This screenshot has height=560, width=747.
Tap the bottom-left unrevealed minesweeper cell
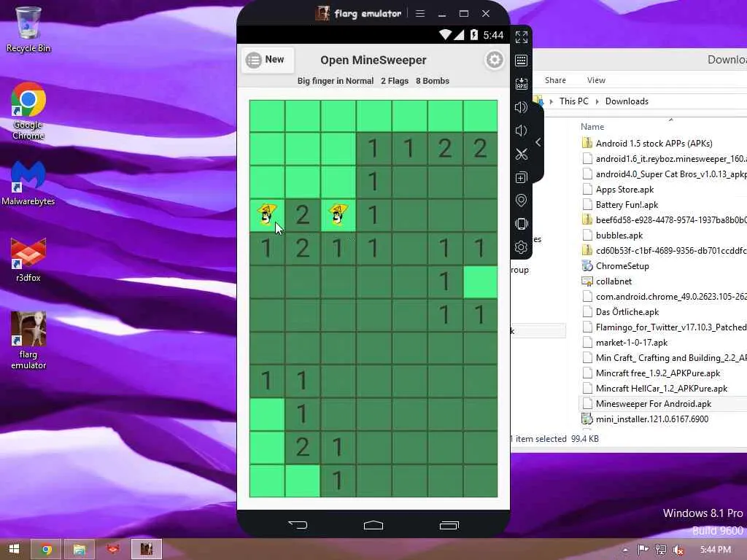pyautogui.click(x=267, y=481)
